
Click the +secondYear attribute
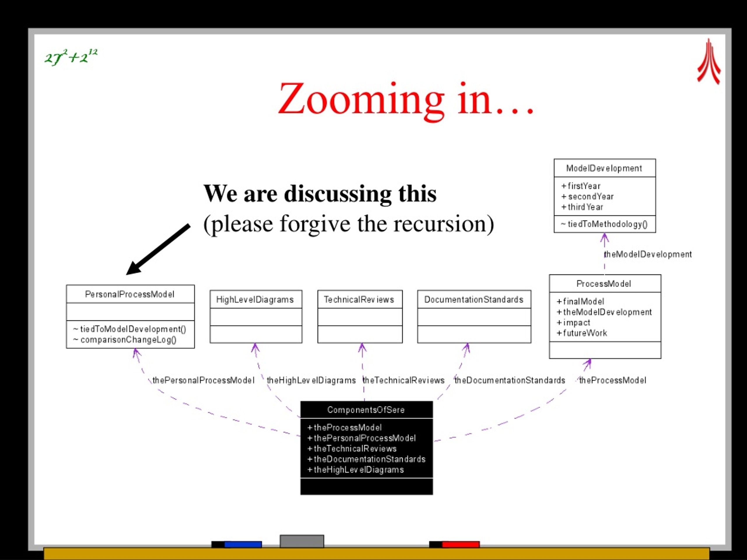587,197
